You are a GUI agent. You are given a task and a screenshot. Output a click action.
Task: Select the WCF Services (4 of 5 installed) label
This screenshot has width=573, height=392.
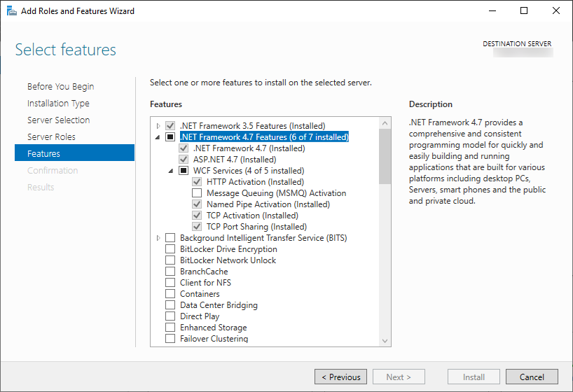pyautogui.click(x=249, y=171)
